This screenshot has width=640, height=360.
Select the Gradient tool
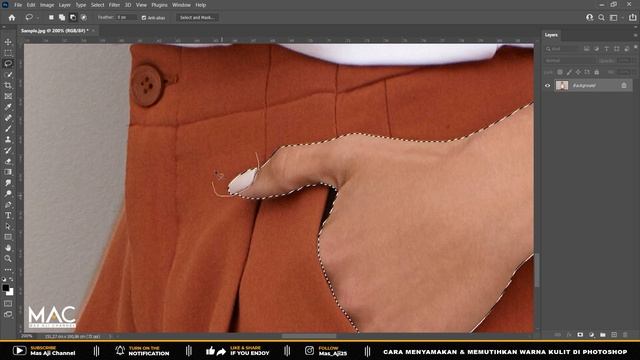[8, 172]
